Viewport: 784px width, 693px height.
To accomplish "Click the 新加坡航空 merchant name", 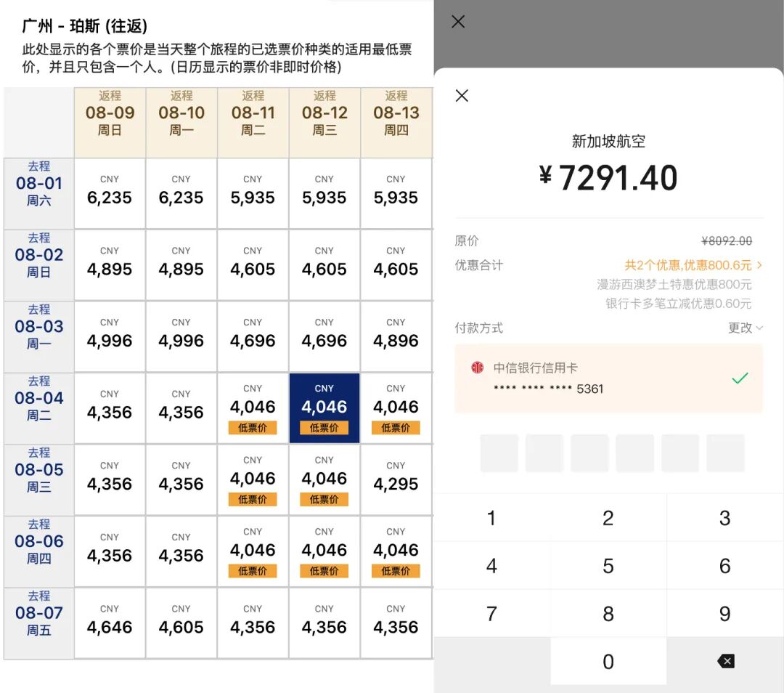I will [x=608, y=141].
